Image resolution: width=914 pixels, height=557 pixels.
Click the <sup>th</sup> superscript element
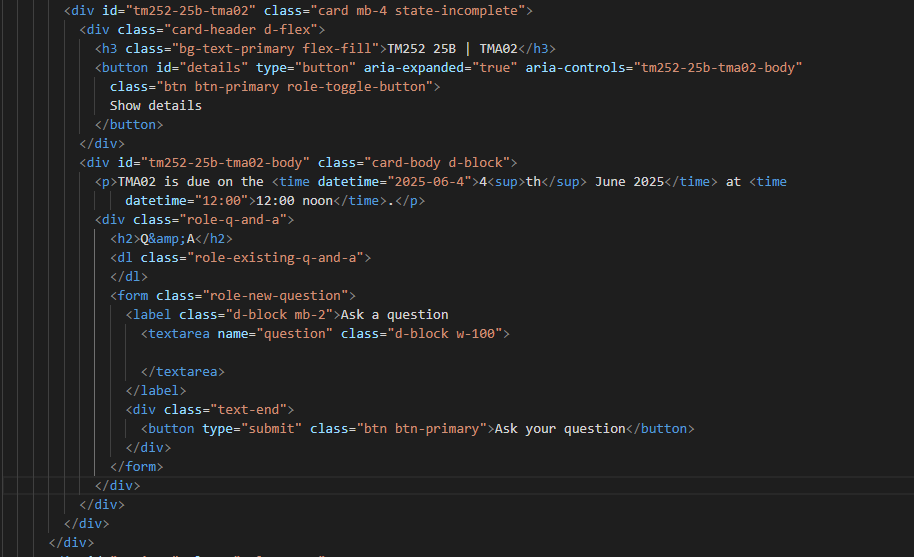(x=537, y=182)
